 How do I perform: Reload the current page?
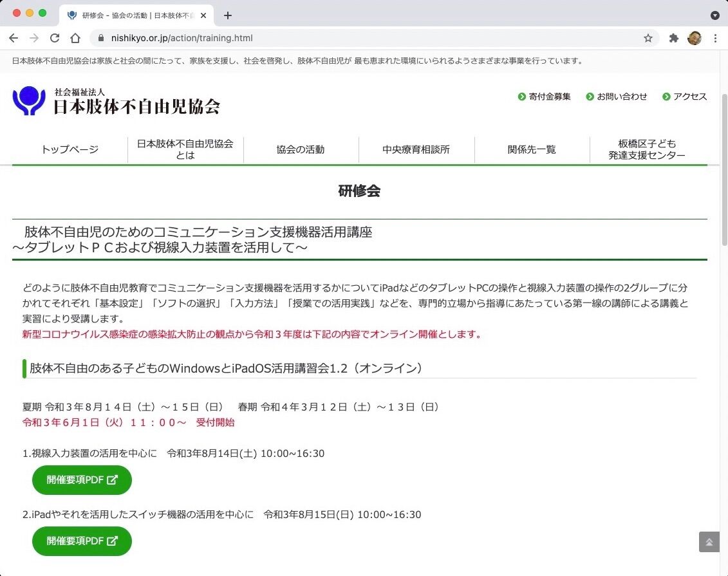(x=55, y=37)
